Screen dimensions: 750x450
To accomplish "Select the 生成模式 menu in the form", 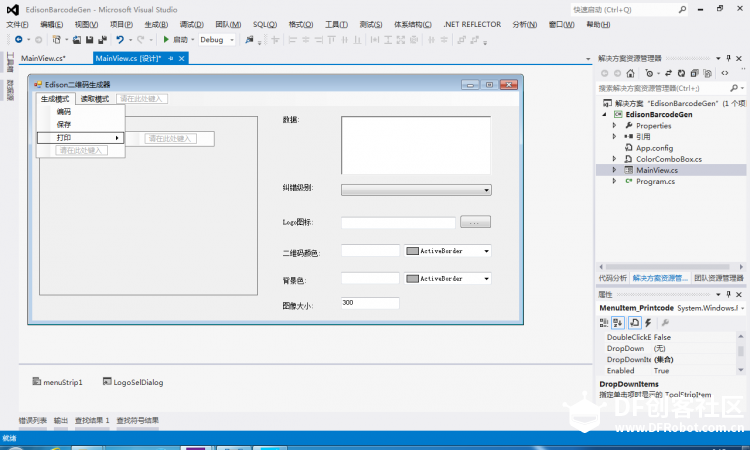I will click(x=55, y=99).
